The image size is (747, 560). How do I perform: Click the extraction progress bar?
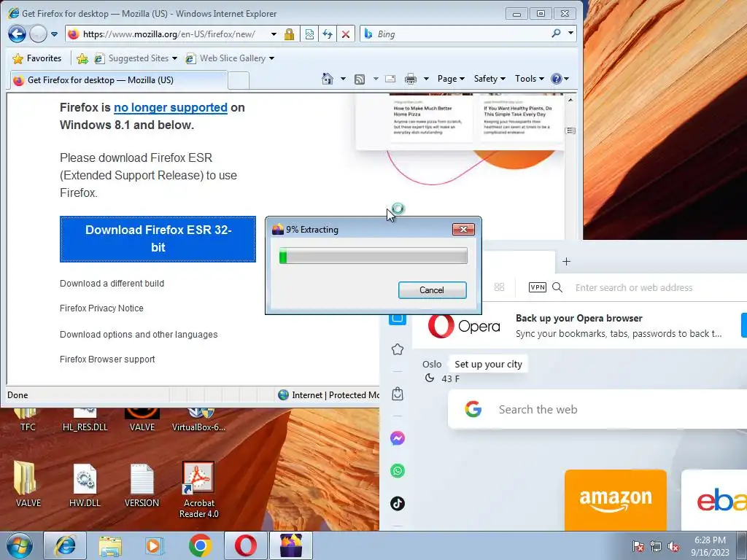[373, 256]
